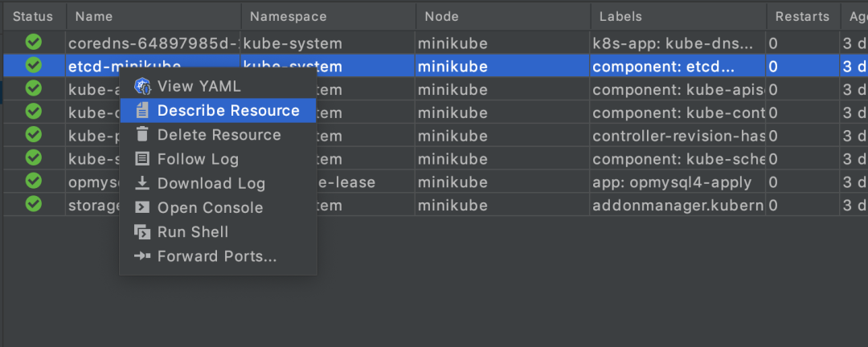Click the Describe Resource document icon

point(142,111)
